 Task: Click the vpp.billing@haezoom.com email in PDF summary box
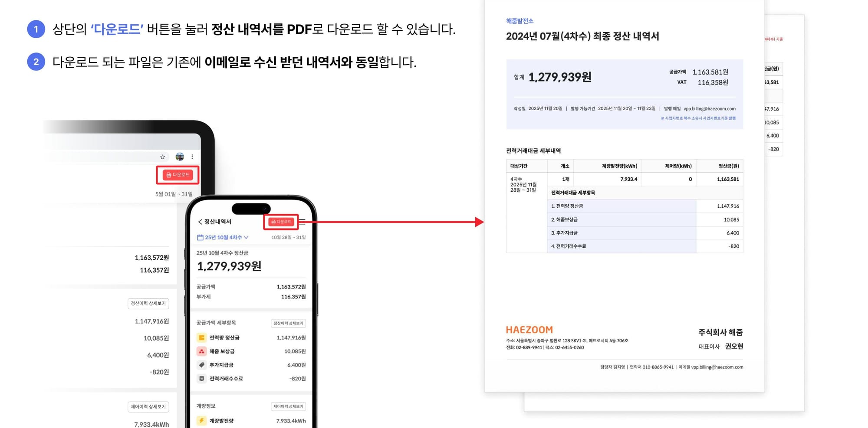click(710, 109)
